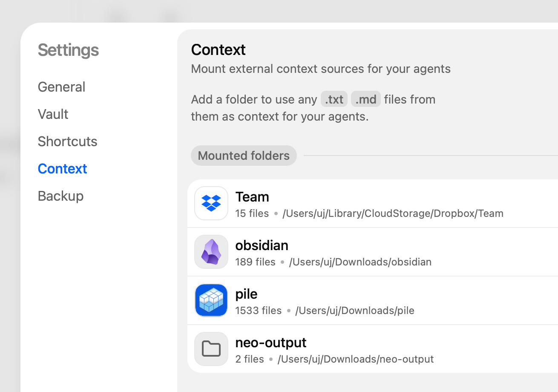Click the /Users/uj/Downloads/obsidian path text
This screenshot has width=558, height=392.
point(360,262)
